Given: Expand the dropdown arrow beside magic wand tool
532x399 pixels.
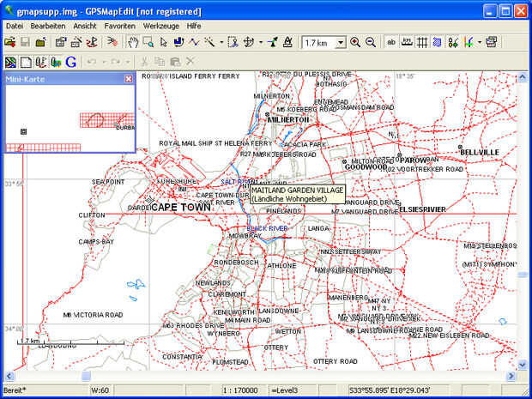Looking at the screenshot, I should tap(221, 42).
